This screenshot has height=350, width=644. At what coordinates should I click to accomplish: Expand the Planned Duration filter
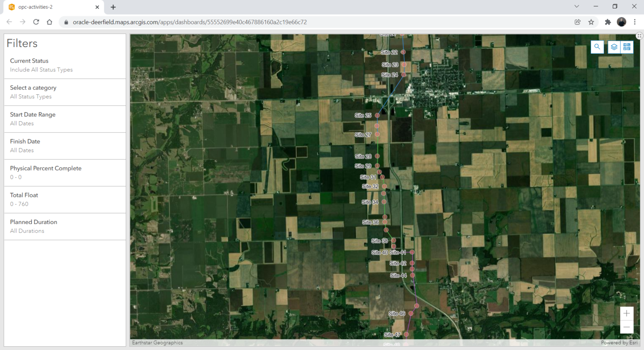(65, 226)
